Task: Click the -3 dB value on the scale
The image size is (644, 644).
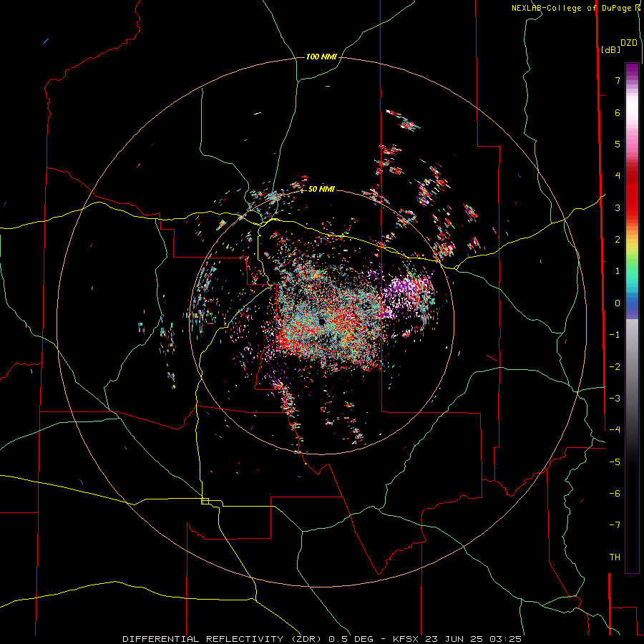Action: click(615, 399)
